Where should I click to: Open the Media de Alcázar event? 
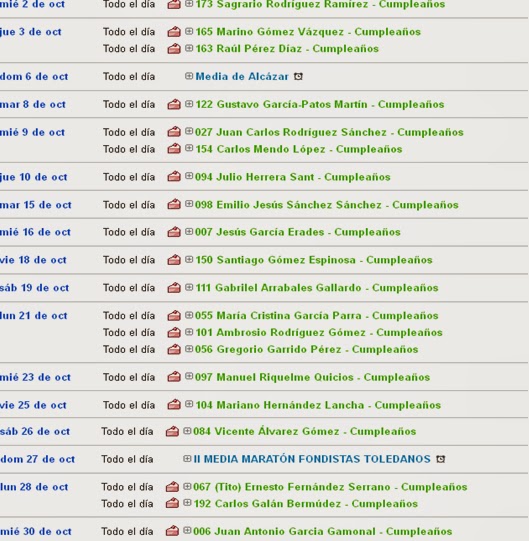pyautogui.click(x=242, y=76)
